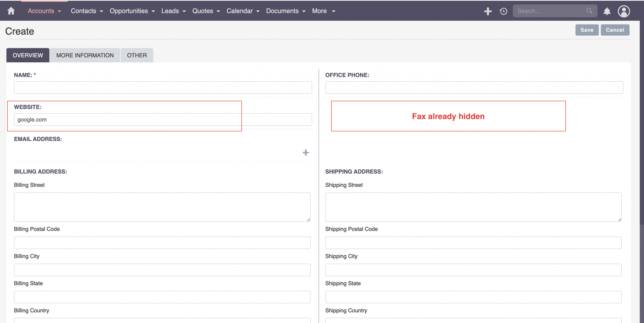
Task: Expand the Accounts dropdown arrow
Action: pyautogui.click(x=59, y=11)
